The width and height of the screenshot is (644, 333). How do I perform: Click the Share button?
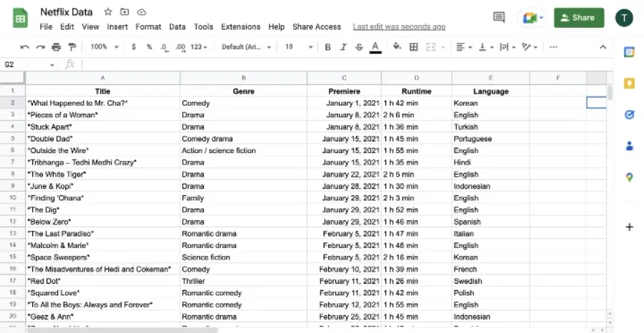coord(579,18)
